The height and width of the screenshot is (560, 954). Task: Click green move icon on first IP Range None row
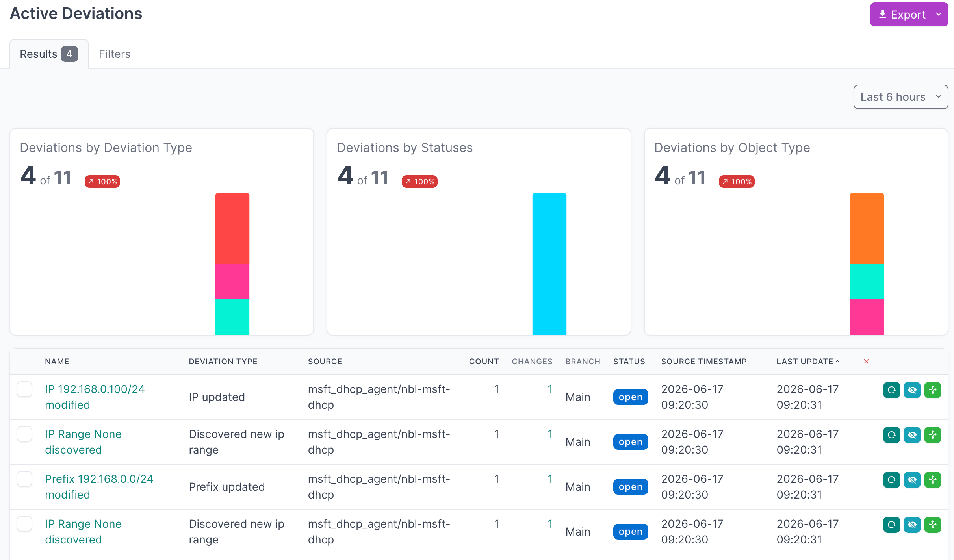932,435
